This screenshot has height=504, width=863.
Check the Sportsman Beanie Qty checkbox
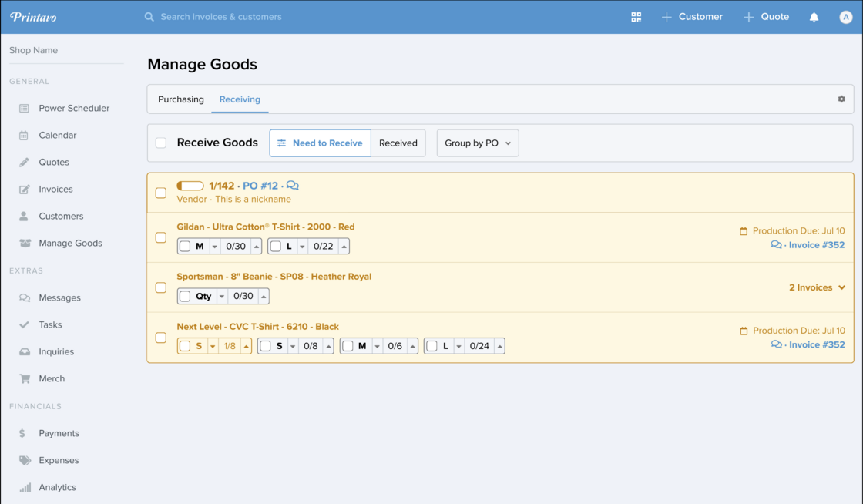click(185, 296)
